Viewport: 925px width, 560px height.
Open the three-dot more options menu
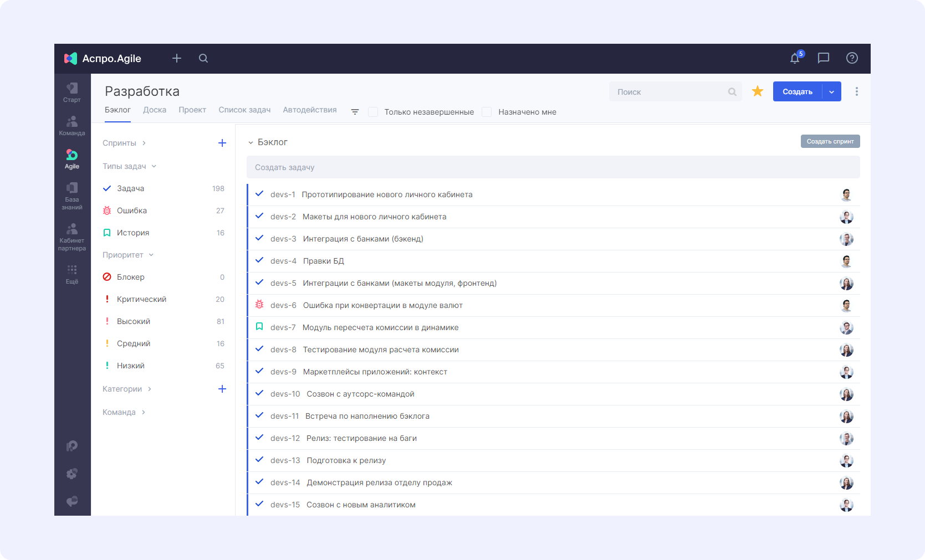click(x=857, y=91)
